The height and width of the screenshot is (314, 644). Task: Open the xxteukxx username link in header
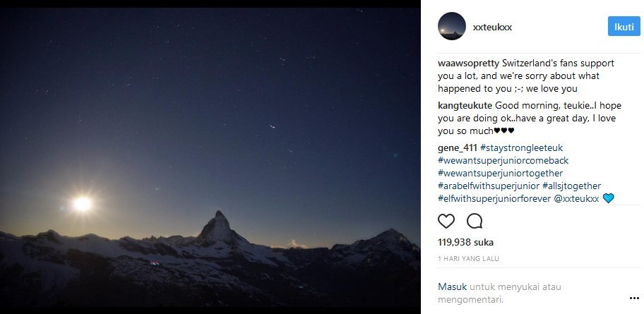(x=492, y=27)
